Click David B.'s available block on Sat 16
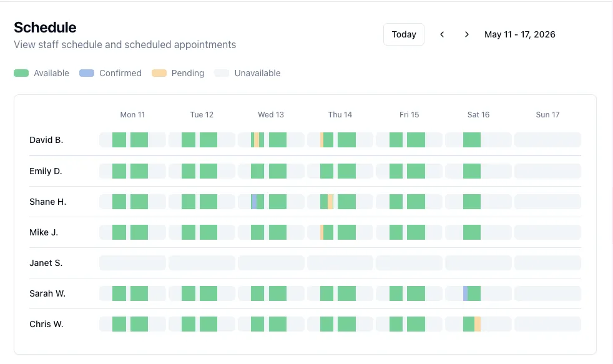 [472, 140]
